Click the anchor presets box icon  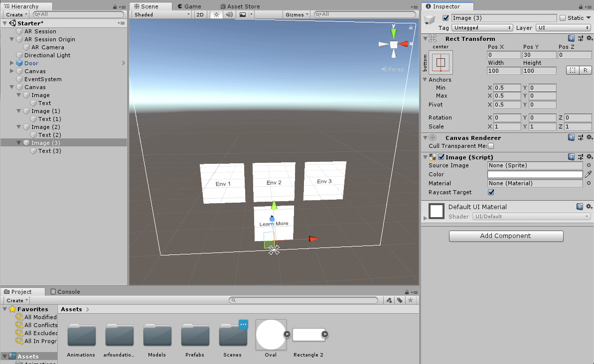click(x=441, y=63)
